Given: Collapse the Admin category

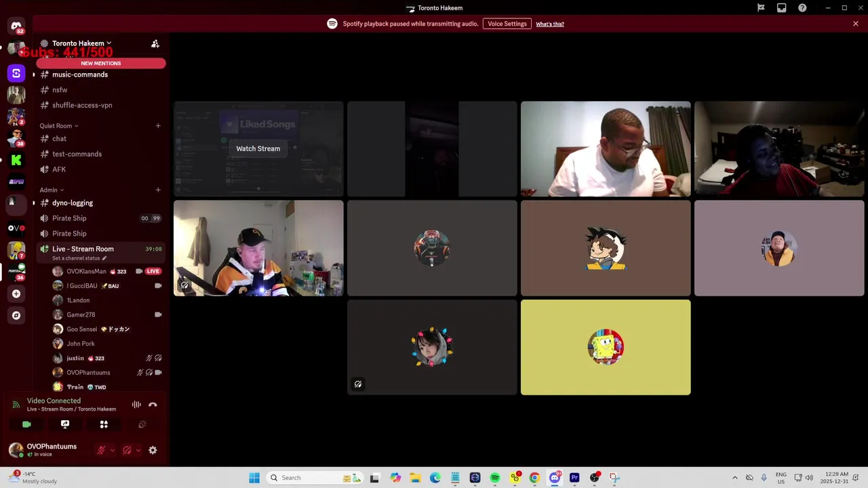Looking at the screenshot, I should pos(52,190).
